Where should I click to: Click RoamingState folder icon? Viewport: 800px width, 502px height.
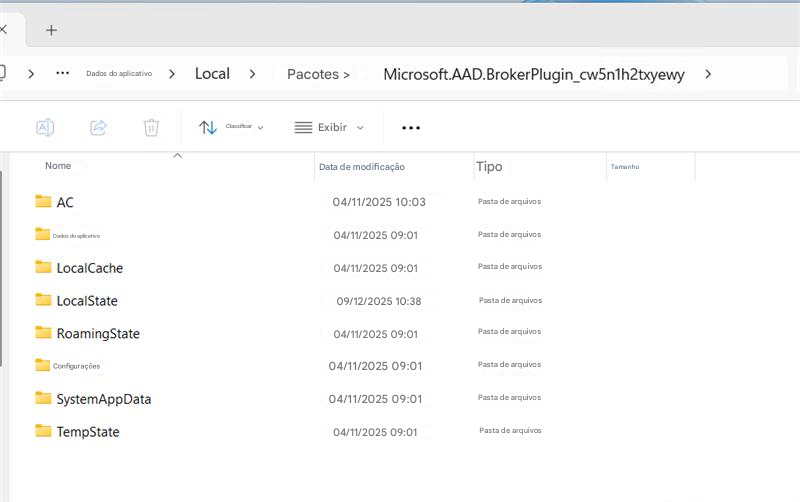click(43, 332)
